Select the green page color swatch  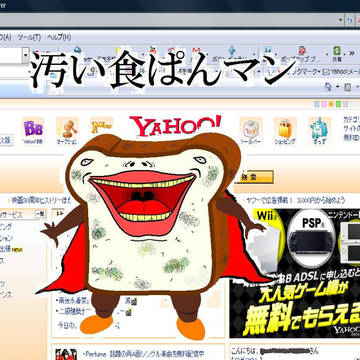pos(338,104)
